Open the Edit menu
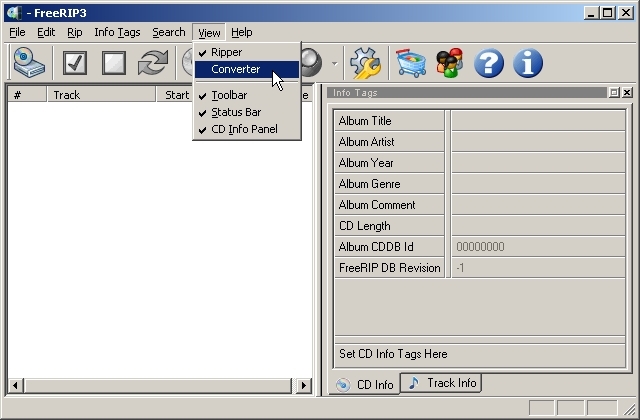The height and width of the screenshot is (420, 640). point(46,32)
